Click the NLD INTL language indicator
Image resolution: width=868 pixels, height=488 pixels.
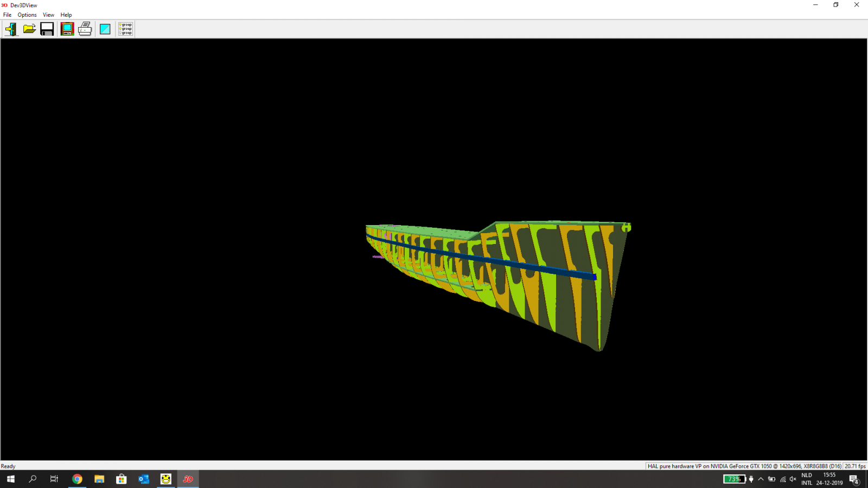coord(807,479)
